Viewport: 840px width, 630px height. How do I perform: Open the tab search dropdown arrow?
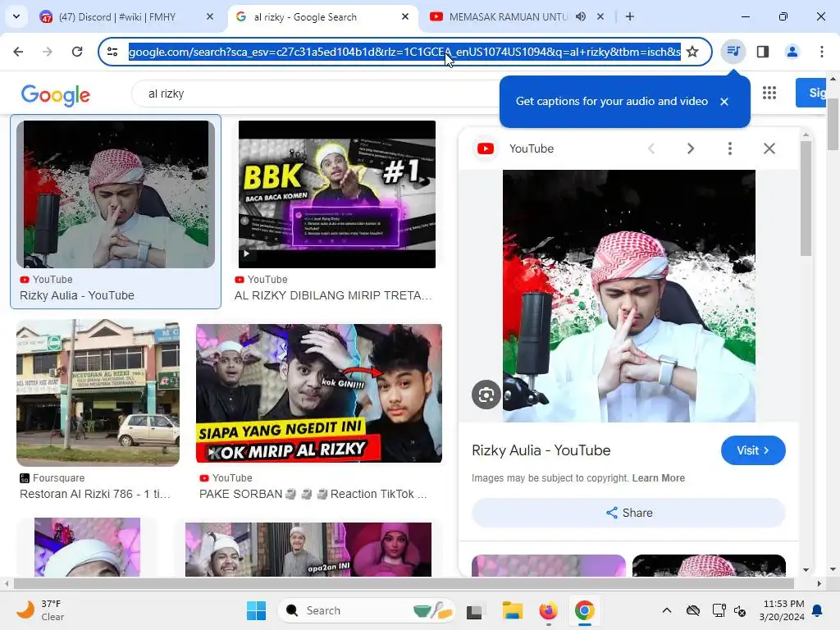16,16
